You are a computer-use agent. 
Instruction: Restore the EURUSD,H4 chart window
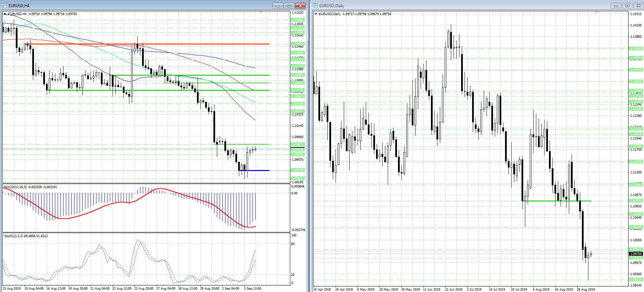(289, 6)
